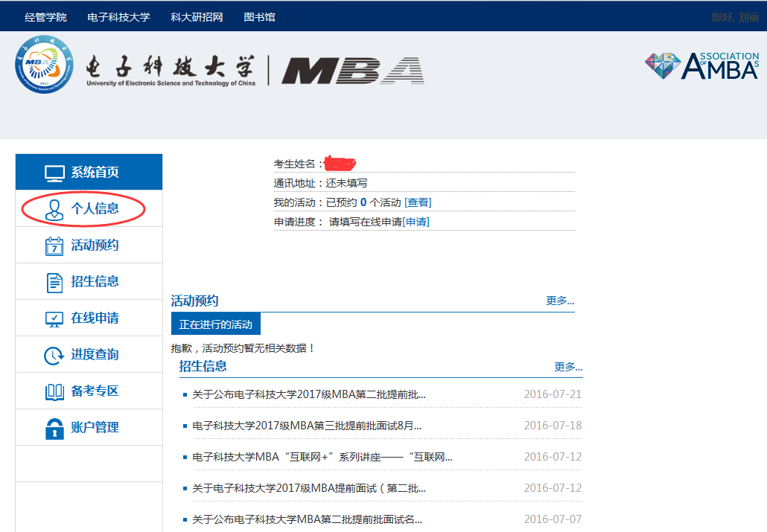
Task: Click the university name calligraphy logo text
Action: pyautogui.click(x=171, y=71)
